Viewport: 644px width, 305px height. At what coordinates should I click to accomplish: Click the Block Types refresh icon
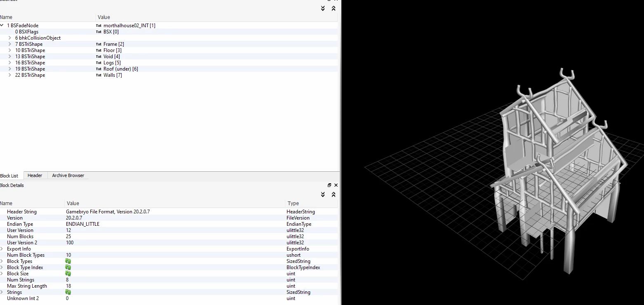[68, 261]
